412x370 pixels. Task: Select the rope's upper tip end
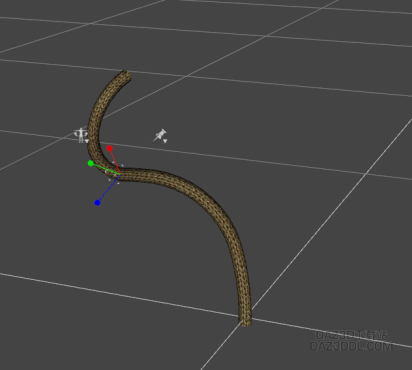[x=127, y=75]
